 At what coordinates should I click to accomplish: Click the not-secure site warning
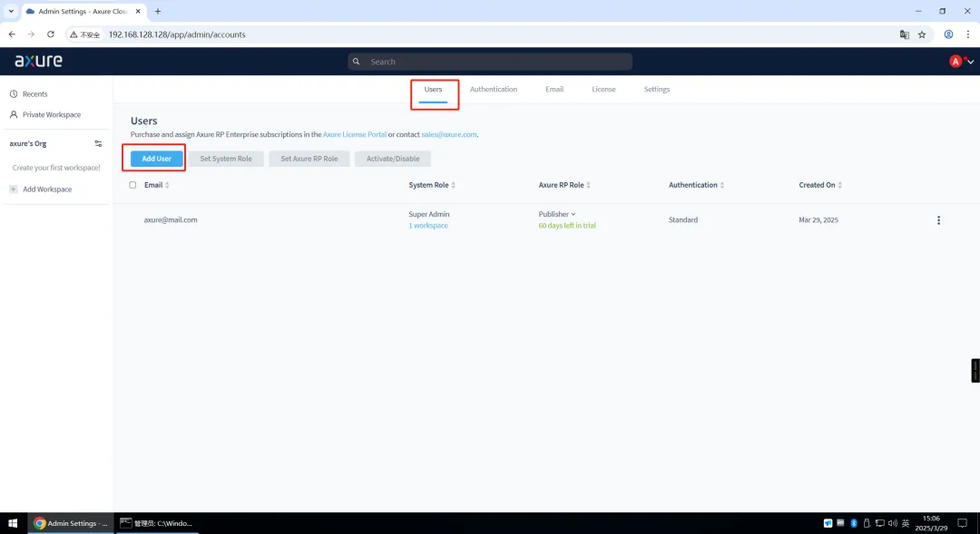pos(85,34)
